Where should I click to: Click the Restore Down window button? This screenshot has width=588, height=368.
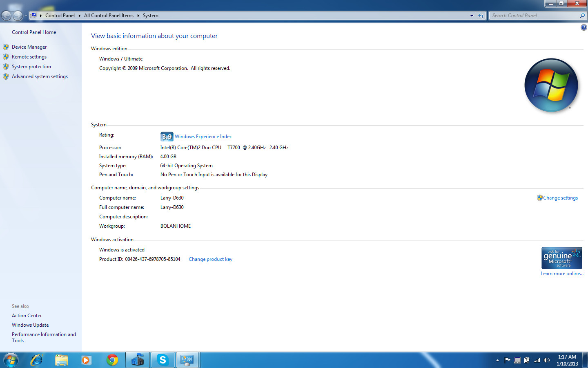coord(561,3)
